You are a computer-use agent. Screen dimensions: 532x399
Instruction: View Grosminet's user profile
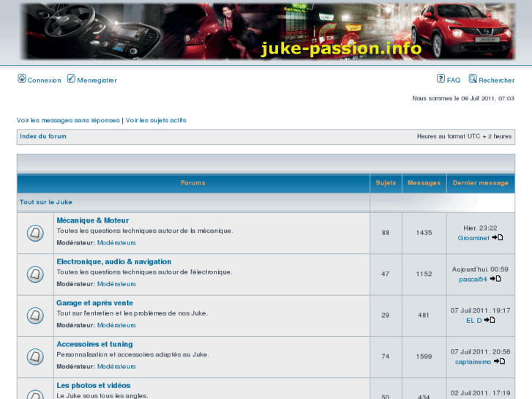pyautogui.click(x=473, y=238)
